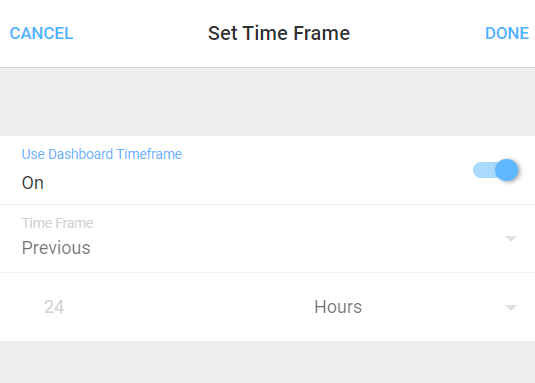Screen dimensions: 535x383
Task: Click the arrow next to Hours
Action: [511, 308]
